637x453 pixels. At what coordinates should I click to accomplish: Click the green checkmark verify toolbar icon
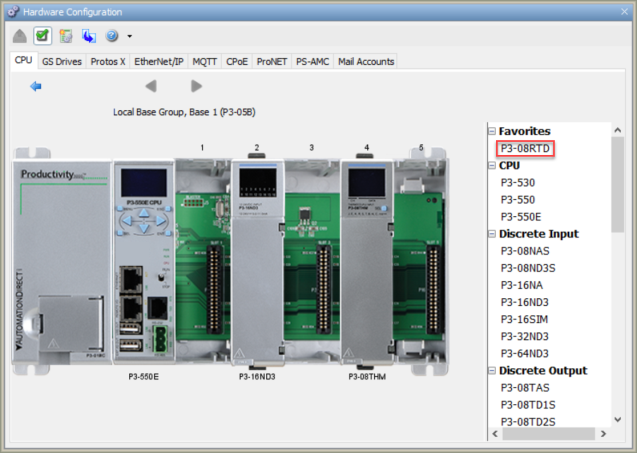pos(42,35)
